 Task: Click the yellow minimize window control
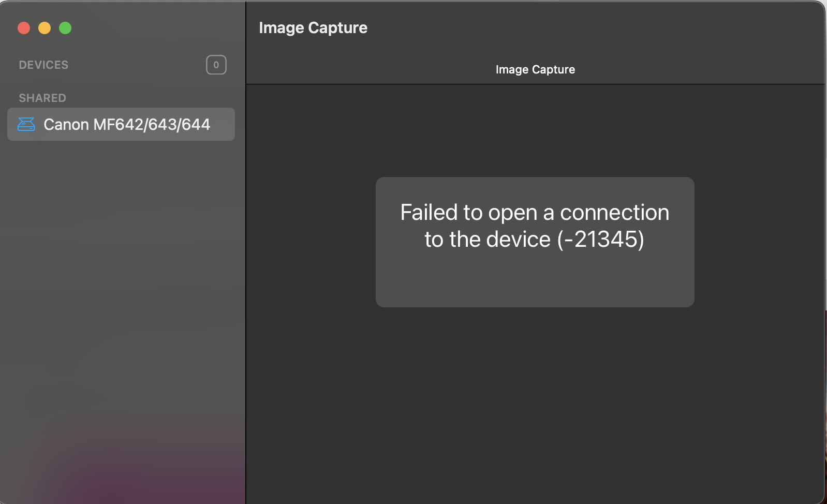(45, 28)
